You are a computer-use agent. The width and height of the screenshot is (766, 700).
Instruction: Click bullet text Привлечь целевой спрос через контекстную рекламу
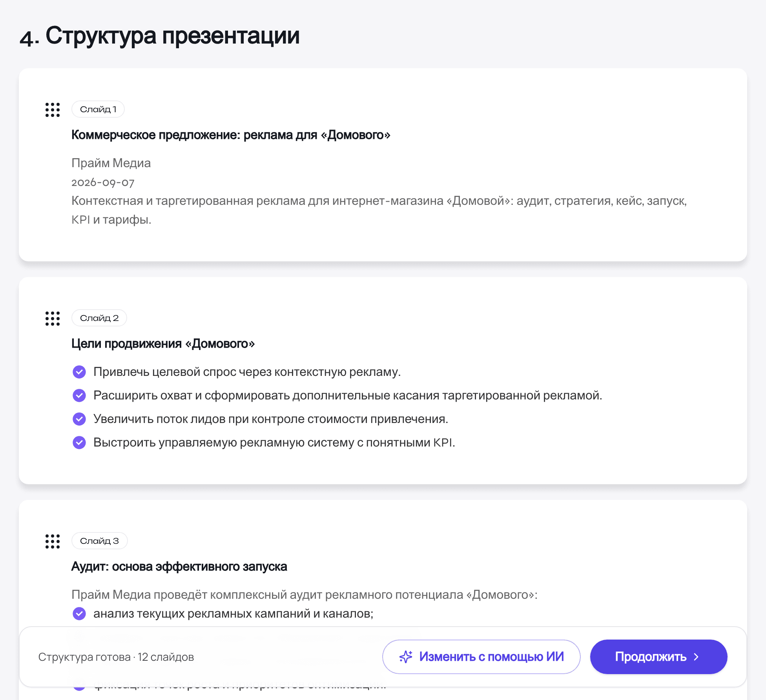coord(247,372)
